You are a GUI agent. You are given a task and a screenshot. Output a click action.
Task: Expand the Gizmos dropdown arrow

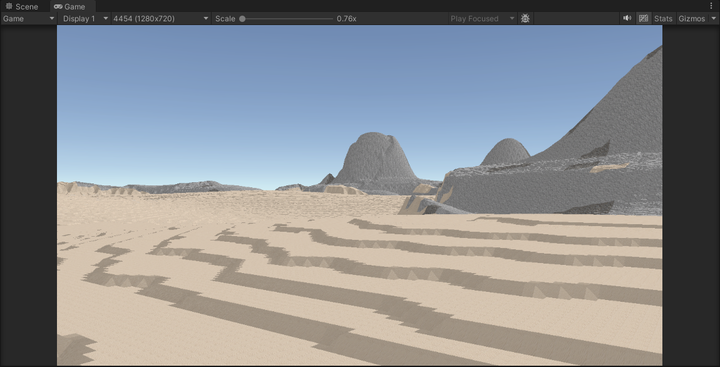tap(713, 18)
